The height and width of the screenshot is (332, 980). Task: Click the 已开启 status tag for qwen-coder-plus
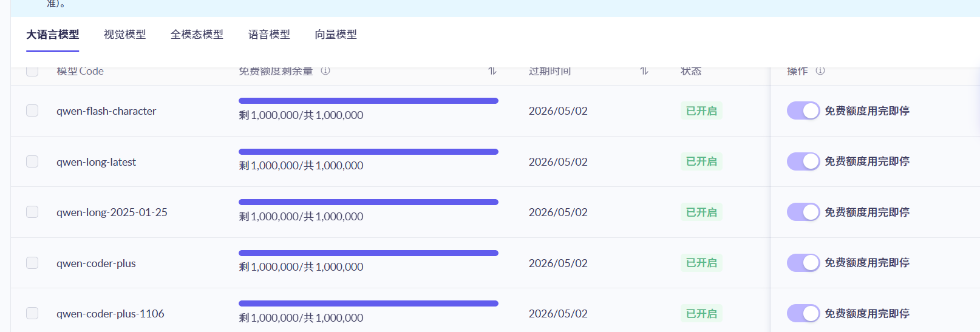coord(701,263)
